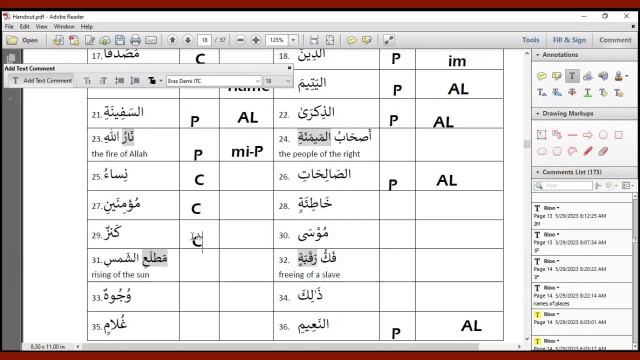Select the Sticky Note annotation tool
The image size is (640, 360).
click(542, 76)
